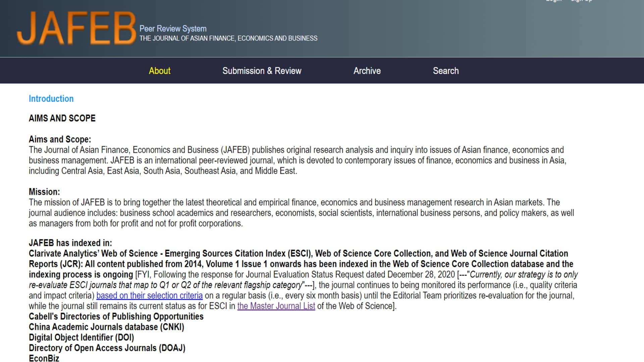This screenshot has height=362, width=644.
Task: Click 'Digital Object Identifier (DOI)' entry
Action: (x=81, y=338)
